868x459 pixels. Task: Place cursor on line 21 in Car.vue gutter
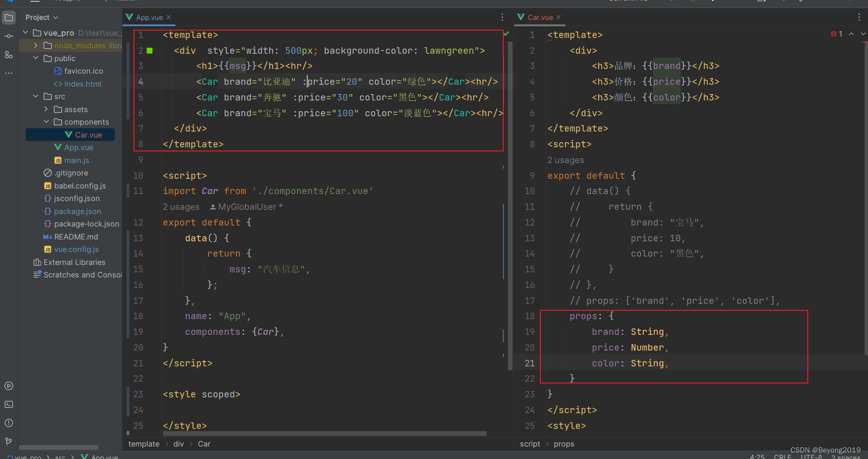pos(529,363)
